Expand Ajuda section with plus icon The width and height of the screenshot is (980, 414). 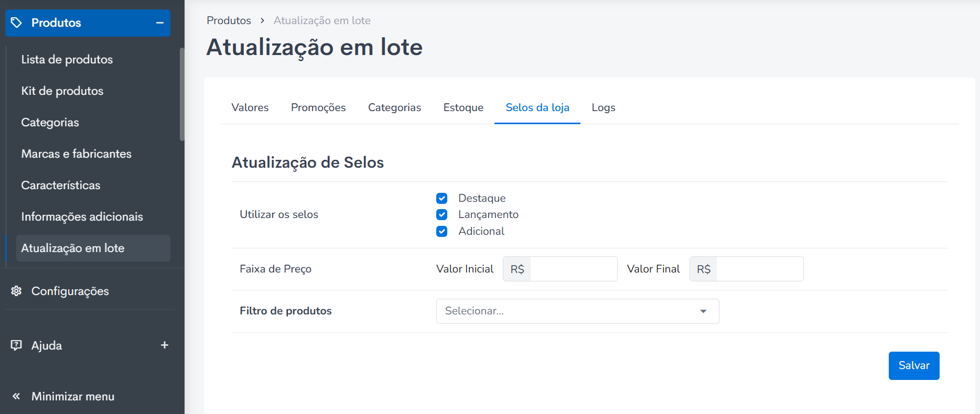(165, 345)
